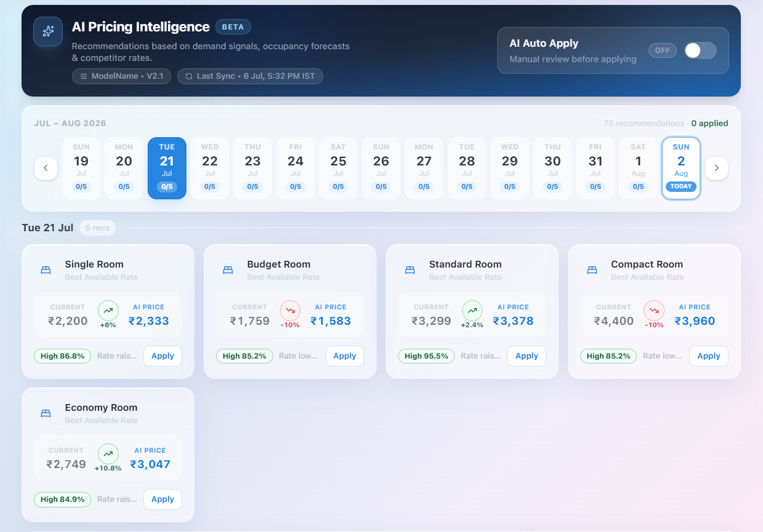Screen dimensions: 763x532
Task: Click the ₹2,200 current price
Action: (68, 321)
